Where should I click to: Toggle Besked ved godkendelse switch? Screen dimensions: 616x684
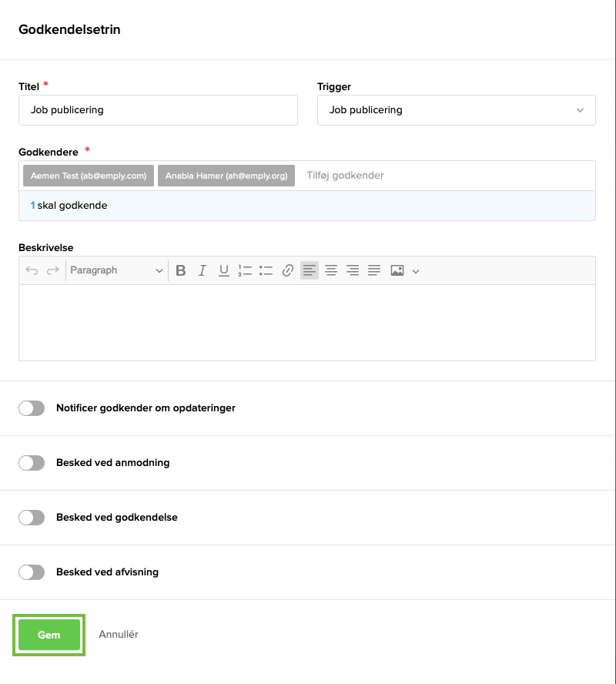click(32, 518)
